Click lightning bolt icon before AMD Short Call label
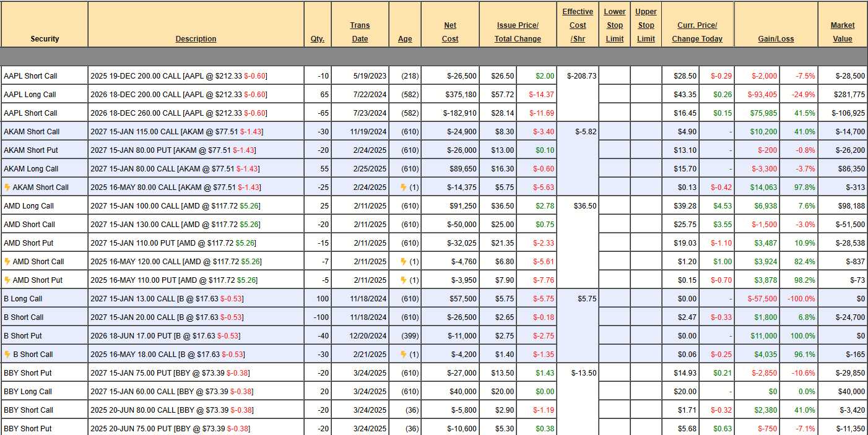 [x=7, y=261]
